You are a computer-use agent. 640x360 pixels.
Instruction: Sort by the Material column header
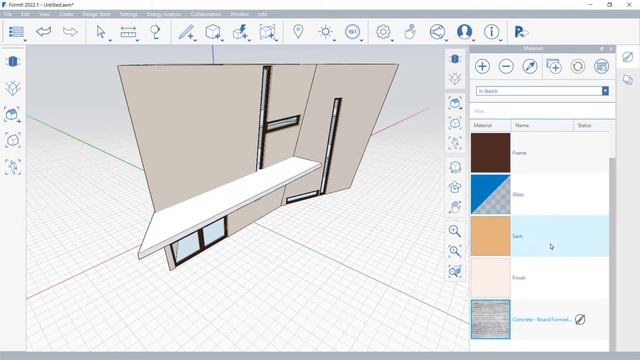coord(491,125)
